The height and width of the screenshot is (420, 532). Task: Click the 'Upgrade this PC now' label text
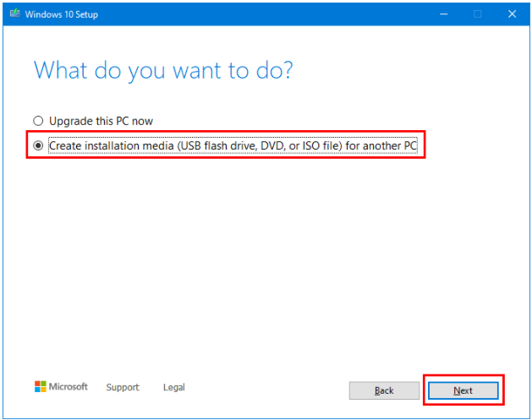point(101,121)
